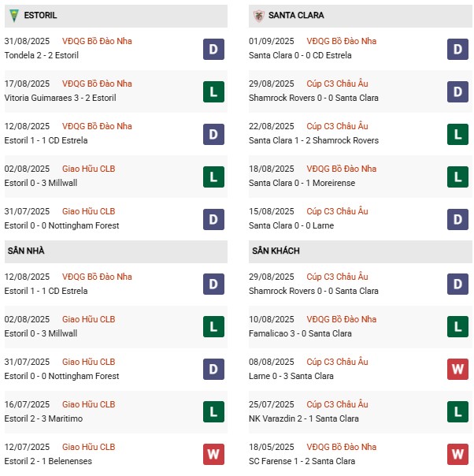
Task: Open Estoril 0 - 0 Nottingham Forest under SÂN NHÀ
Action: click(61, 376)
